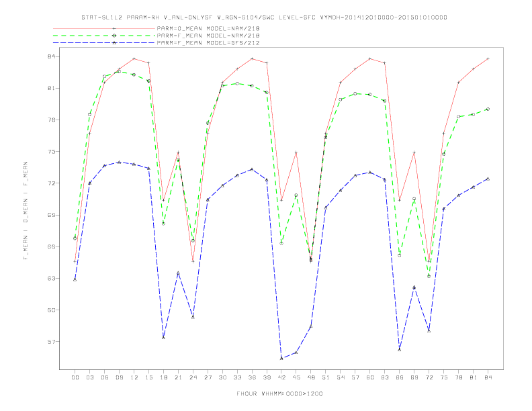Click the green NAM circle marker at hour 00
This screenshot has width=532, height=411.
point(75,238)
